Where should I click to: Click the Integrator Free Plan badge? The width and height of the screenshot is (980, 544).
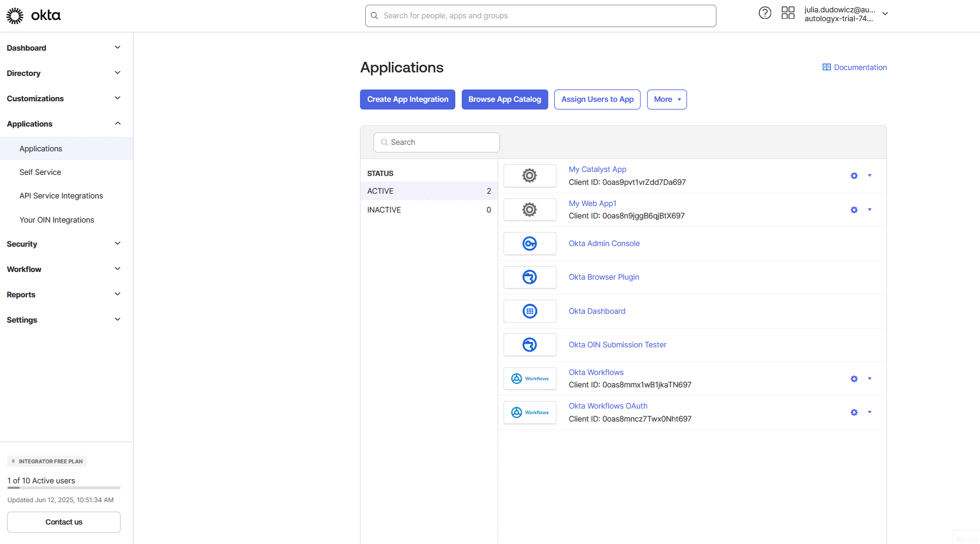coord(47,462)
